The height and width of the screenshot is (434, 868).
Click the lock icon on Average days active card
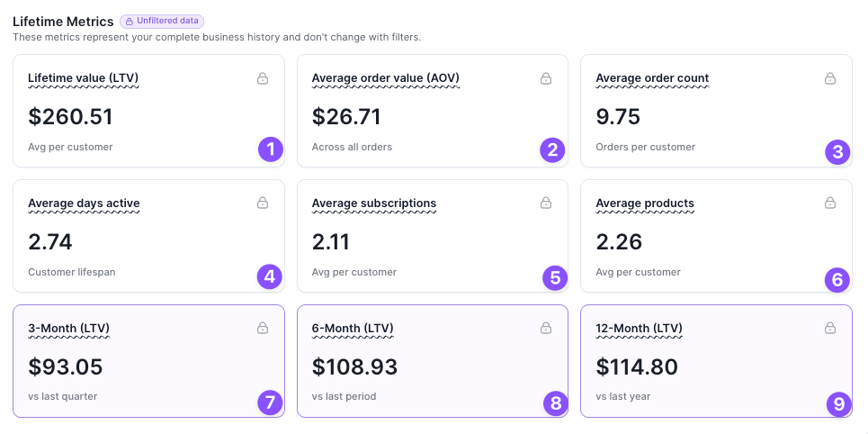(x=263, y=203)
